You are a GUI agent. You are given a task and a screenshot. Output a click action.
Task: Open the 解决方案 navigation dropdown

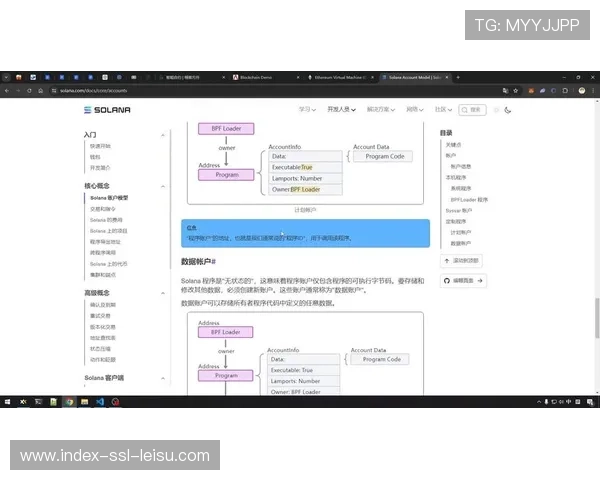pos(381,109)
